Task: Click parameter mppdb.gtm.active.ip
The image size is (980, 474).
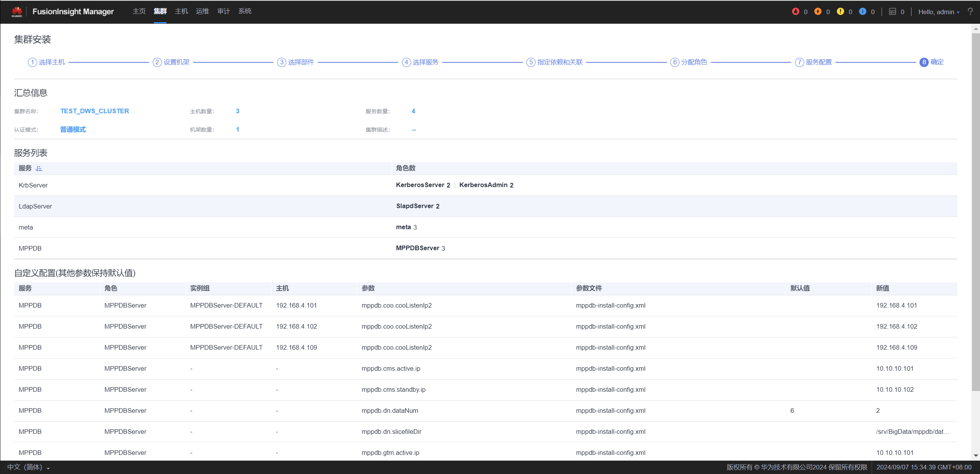Action: [x=390, y=453]
